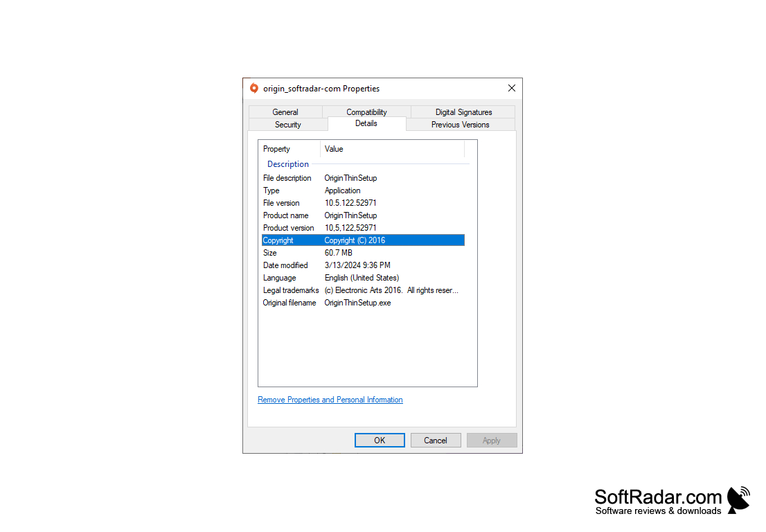Click the Cancel button
The width and height of the screenshot is (766, 532).
click(x=435, y=440)
